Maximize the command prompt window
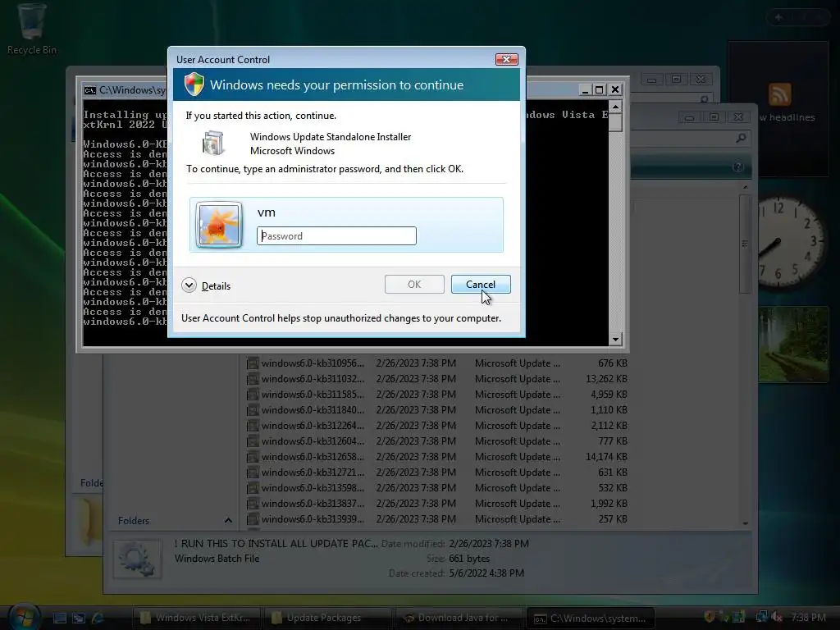 point(600,89)
